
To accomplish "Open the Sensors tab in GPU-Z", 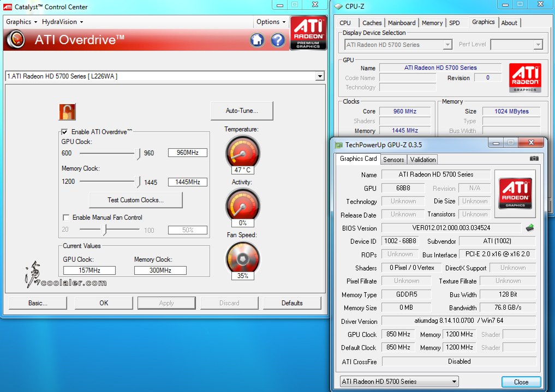I will 393,160.
